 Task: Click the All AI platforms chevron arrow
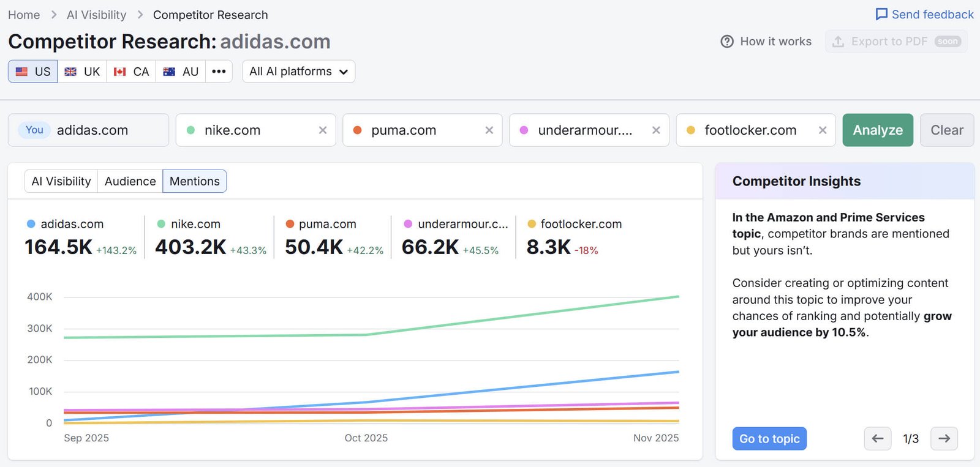click(x=344, y=72)
